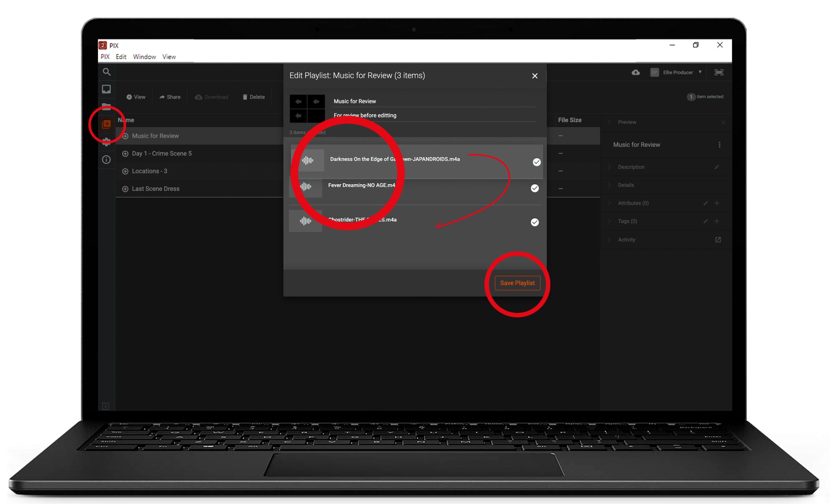Deselect the Ghostrider track checkmark
830x504 pixels.
click(x=535, y=222)
